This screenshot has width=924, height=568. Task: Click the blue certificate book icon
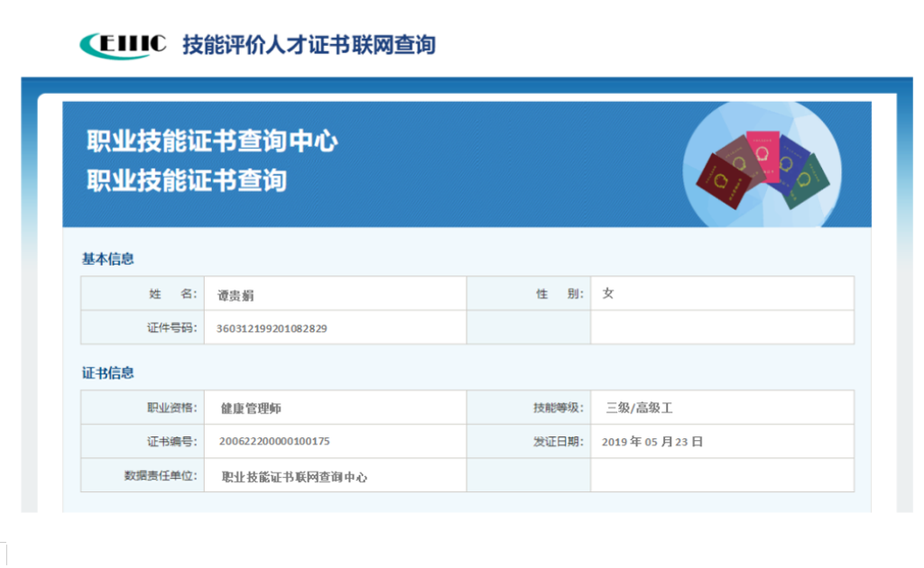pyautogui.click(x=791, y=160)
